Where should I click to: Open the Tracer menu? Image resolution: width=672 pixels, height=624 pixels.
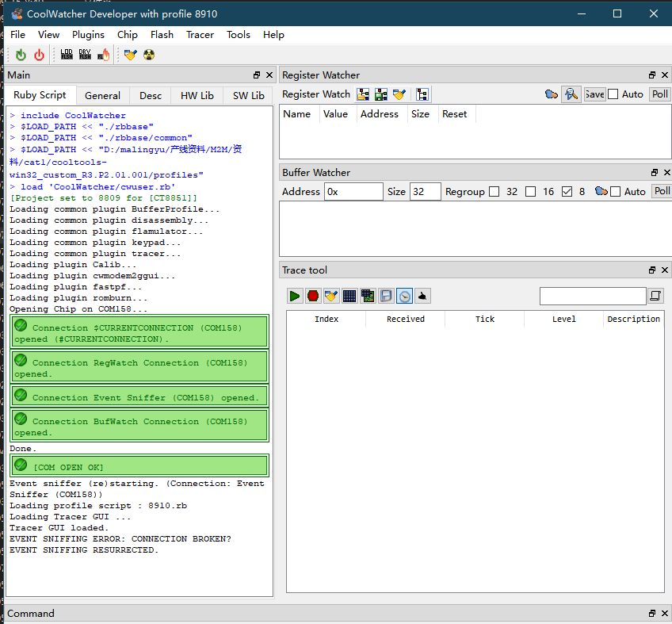[x=200, y=35]
